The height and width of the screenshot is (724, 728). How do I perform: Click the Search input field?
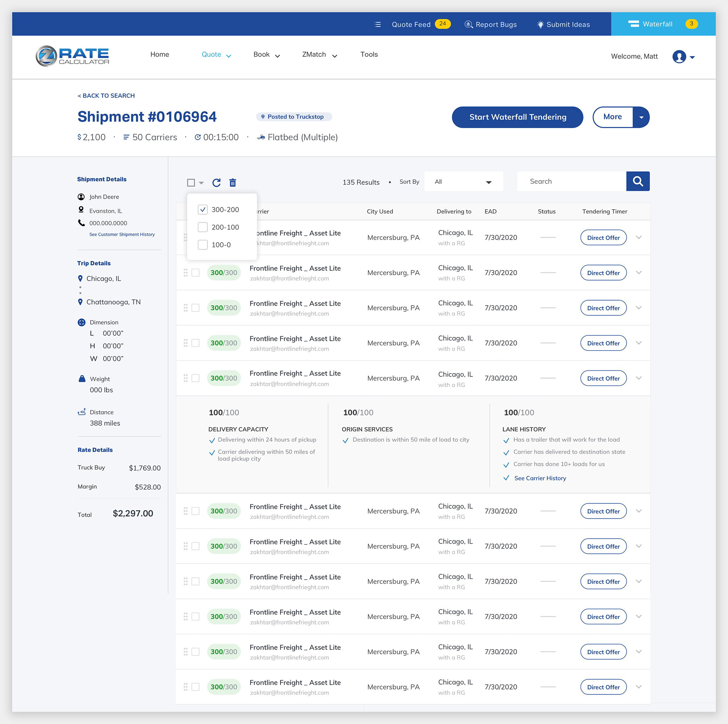(x=572, y=182)
